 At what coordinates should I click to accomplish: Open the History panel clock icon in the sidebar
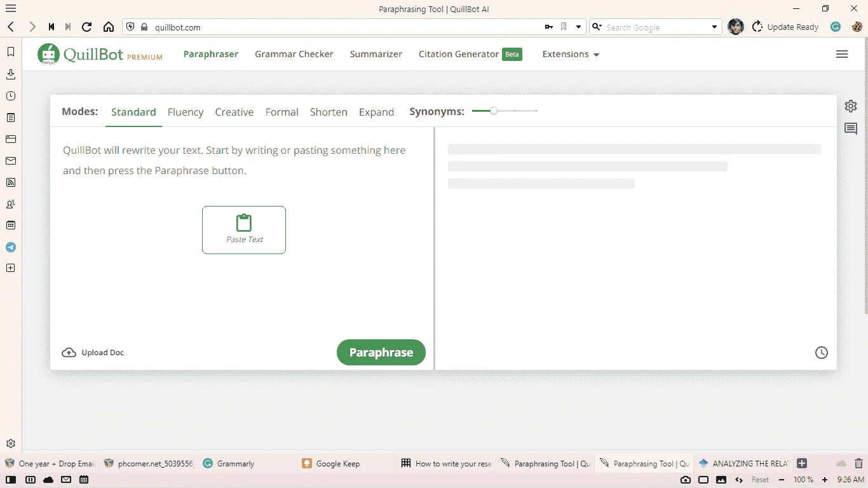[x=11, y=96]
